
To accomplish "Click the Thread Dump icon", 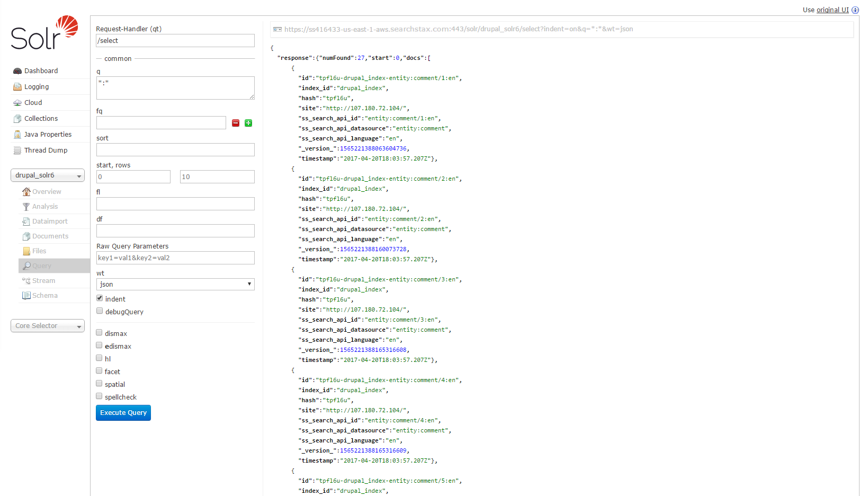I will coord(17,150).
